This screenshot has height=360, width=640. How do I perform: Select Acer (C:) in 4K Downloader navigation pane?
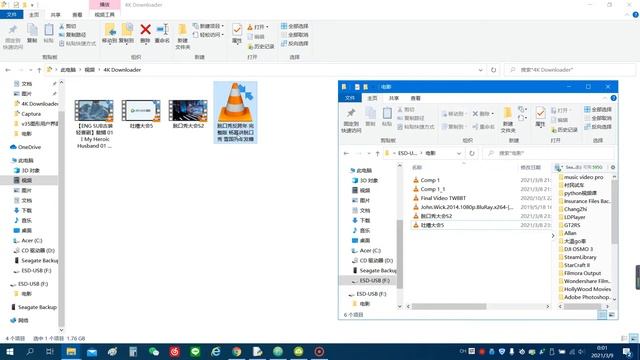[27, 240]
